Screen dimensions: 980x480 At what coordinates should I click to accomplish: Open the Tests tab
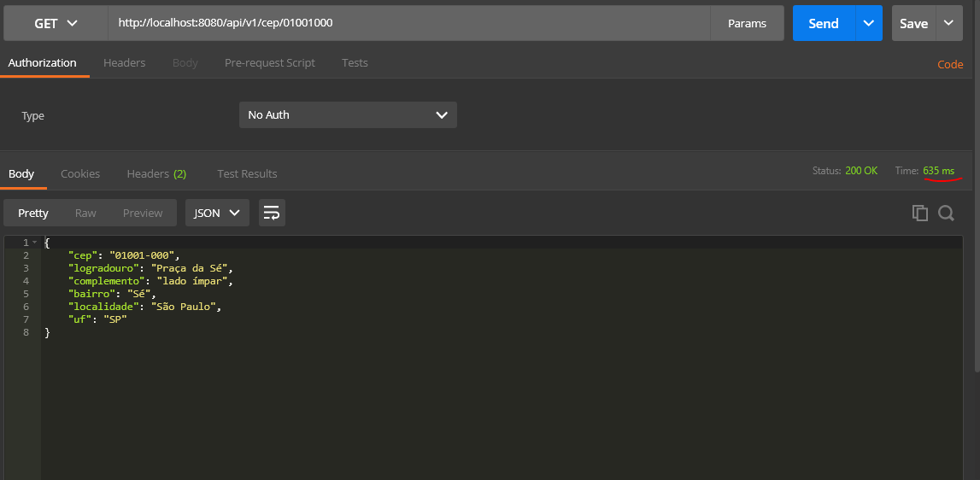(355, 62)
